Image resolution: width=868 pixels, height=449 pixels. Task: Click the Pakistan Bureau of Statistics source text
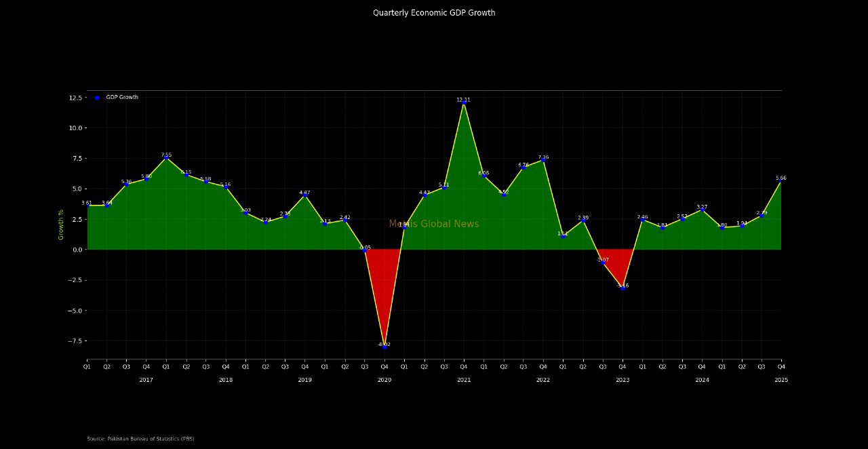click(x=140, y=439)
